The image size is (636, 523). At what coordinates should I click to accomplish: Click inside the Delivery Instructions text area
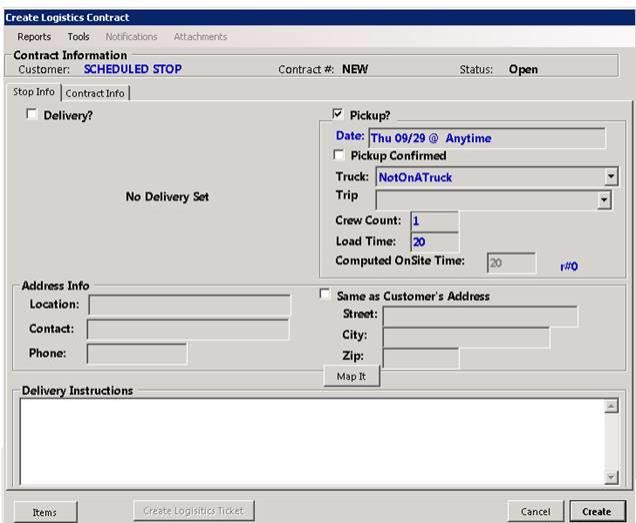click(x=312, y=441)
